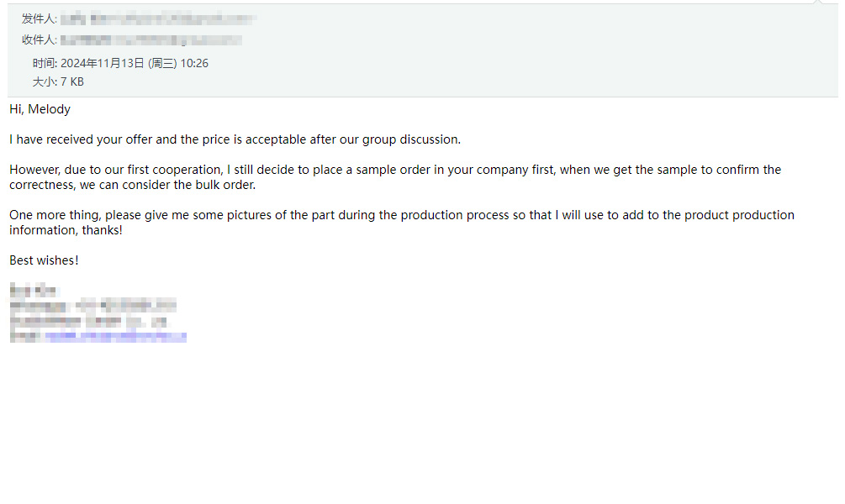Click the 'I have received your offer' sentence
Image resolution: width=845 pixels, height=504 pixels.
click(x=235, y=139)
